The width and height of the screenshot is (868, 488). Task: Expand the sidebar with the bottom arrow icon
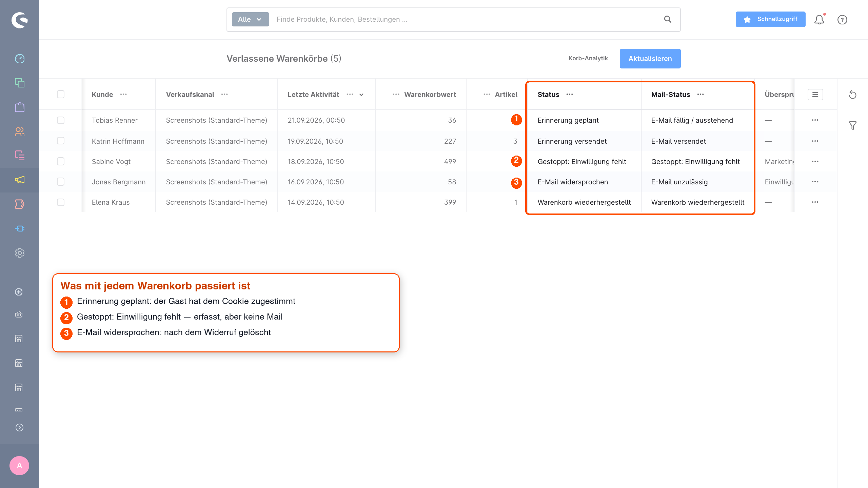click(x=20, y=428)
